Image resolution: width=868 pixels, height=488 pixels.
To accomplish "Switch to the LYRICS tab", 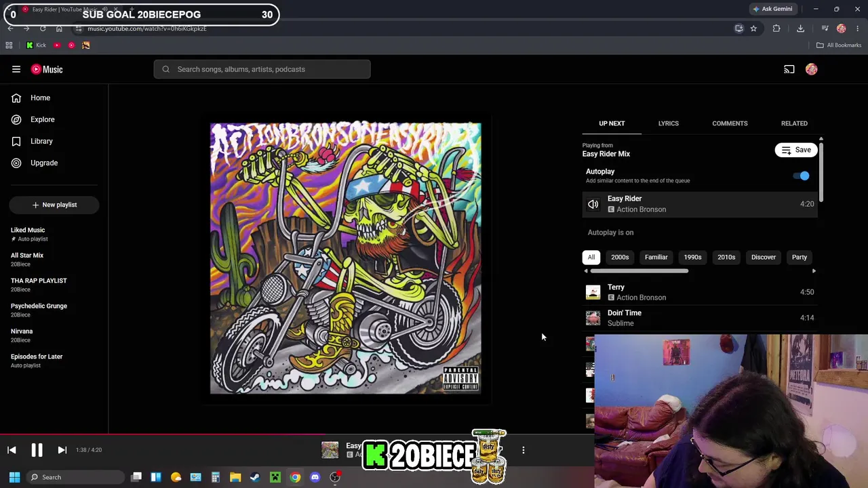I will coord(668,123).
